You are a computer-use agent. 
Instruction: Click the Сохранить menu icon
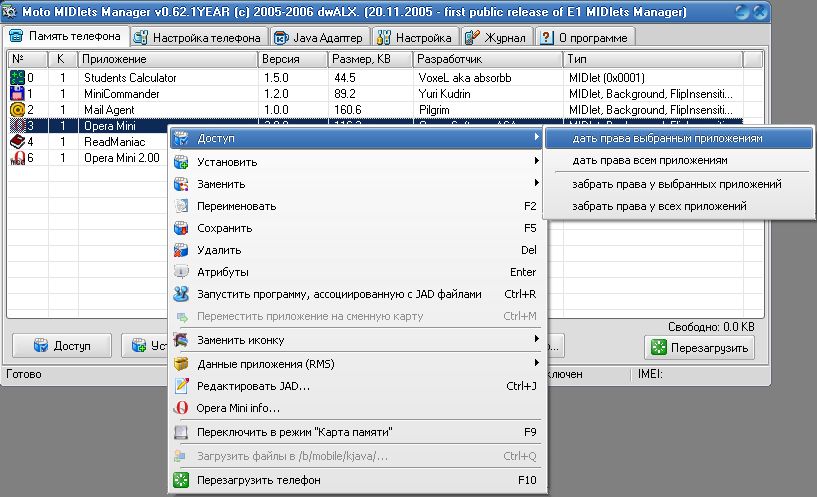click(x=181, y=228)
